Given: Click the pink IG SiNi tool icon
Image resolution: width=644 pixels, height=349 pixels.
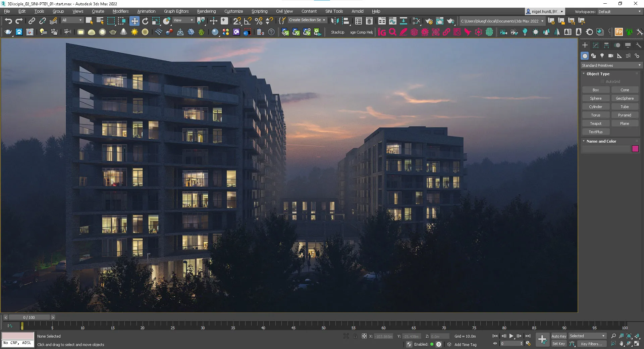Looking at the screenshot, I should click(x=382, y=32).
